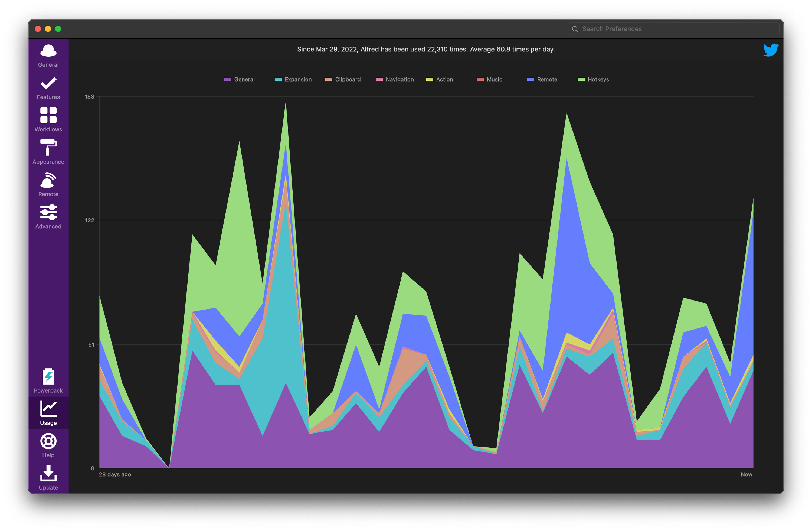Open the Features checkmark icon
The image size is (812, 531).
point(48,83)
